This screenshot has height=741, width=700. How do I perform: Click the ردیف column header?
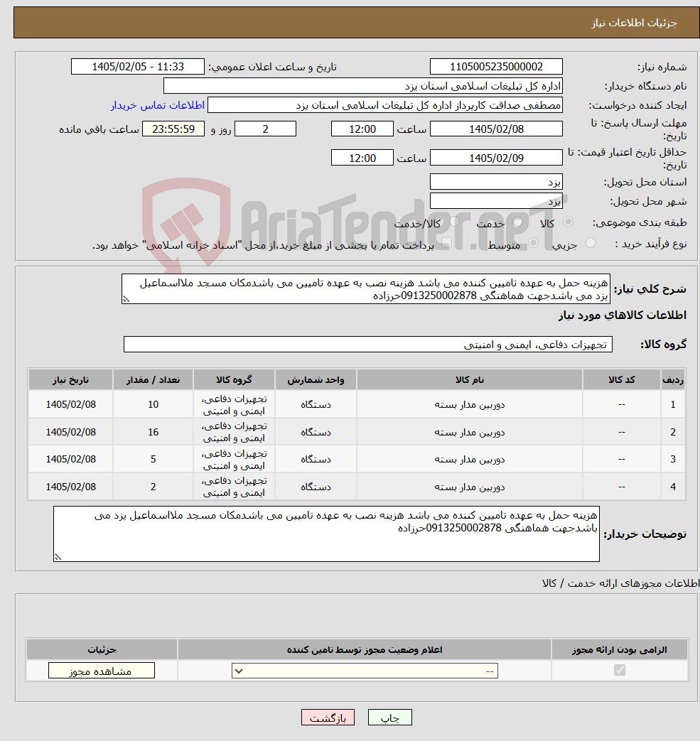pos(673,380)
